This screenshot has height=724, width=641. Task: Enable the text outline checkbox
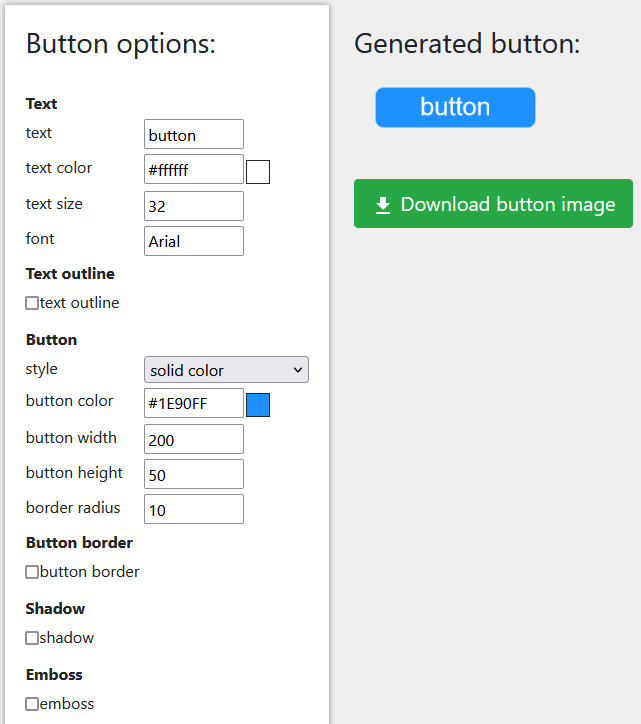coord(32,303)
